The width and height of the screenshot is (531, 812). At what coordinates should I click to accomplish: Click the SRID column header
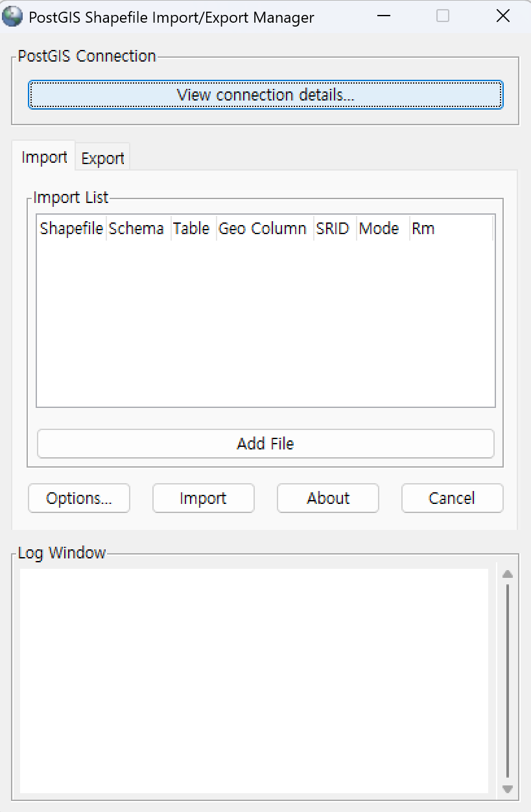pos(334,228)
